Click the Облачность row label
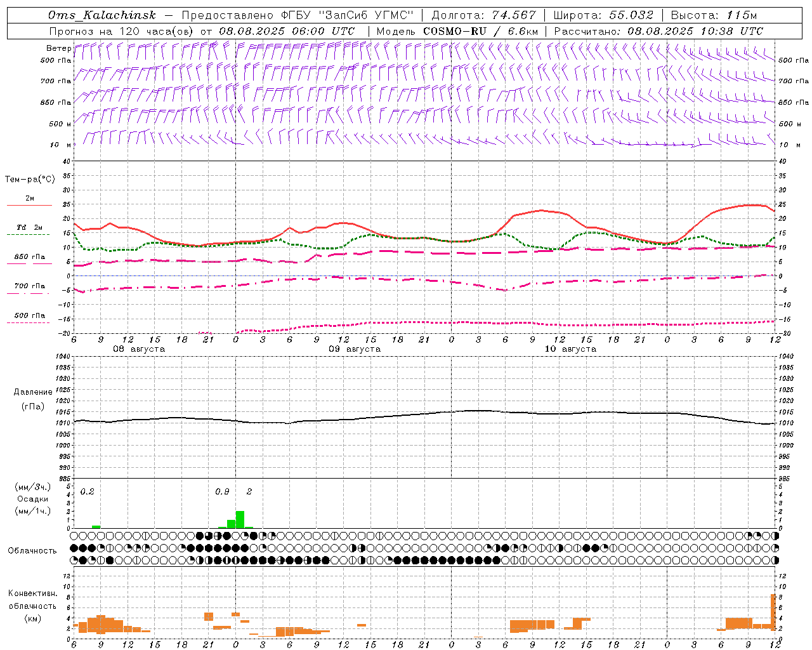Viewport: 812px width, 650px height. 32,551
